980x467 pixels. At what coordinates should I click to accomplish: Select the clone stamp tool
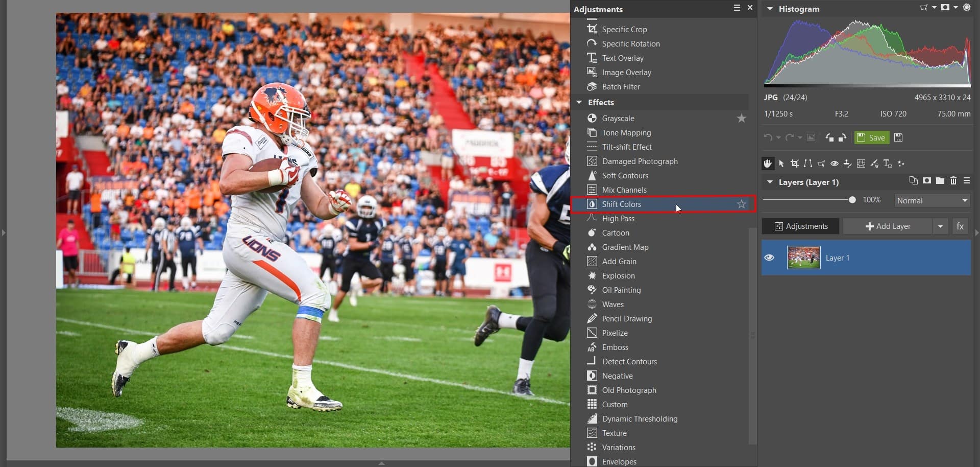pyautogui.click(x=848, y=164)
